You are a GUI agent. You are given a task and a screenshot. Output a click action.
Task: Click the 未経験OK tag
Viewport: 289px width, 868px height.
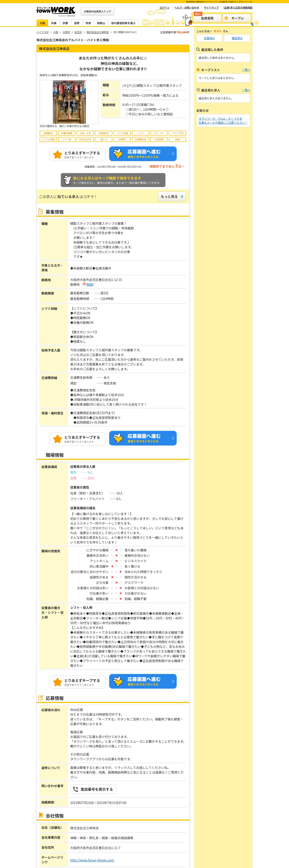(x=104, y=133)
